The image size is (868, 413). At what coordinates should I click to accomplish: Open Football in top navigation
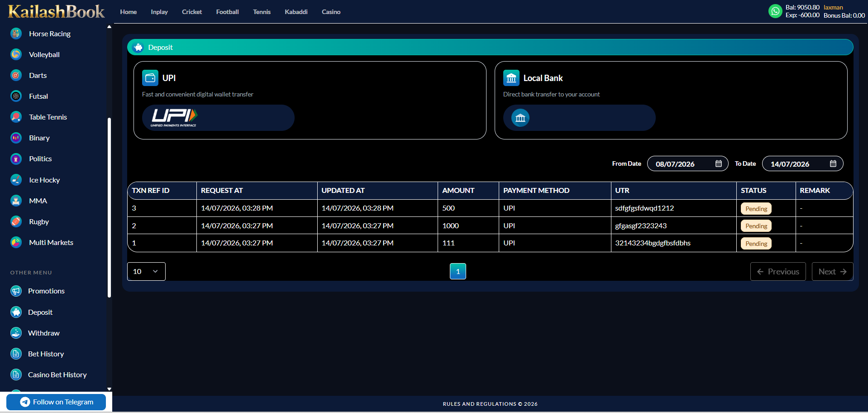[x=227, y=12]
